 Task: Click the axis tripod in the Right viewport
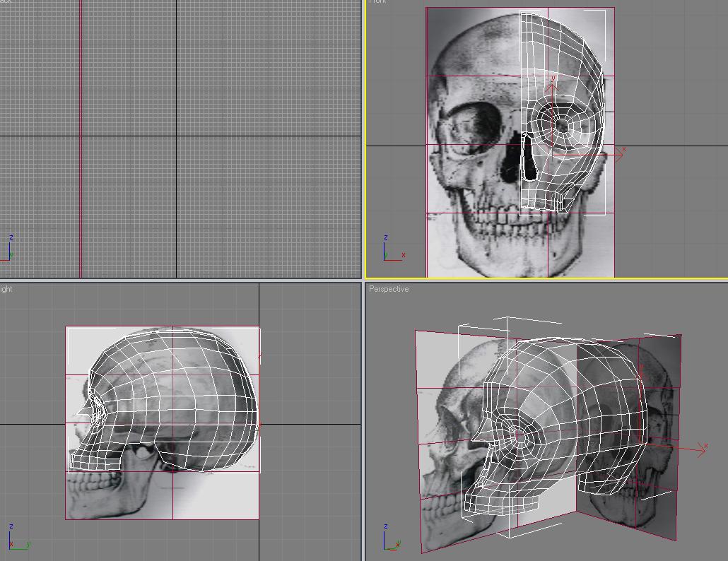click(x=18, y=537)
